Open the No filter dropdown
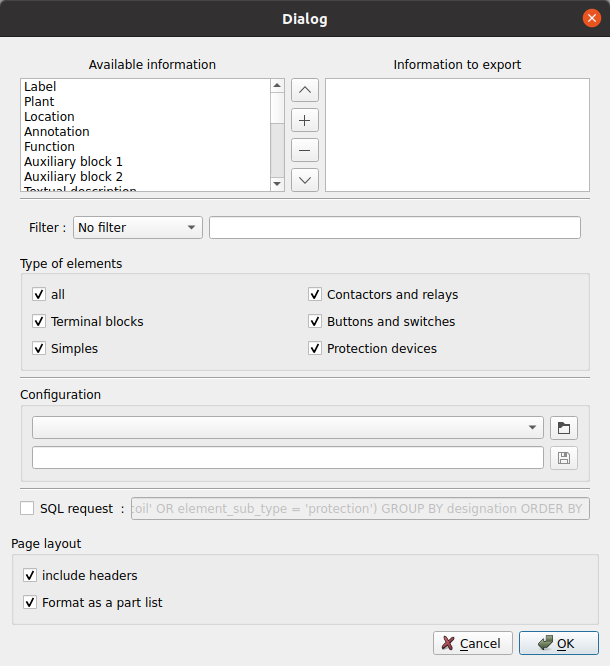The height and width of the screenshot is (666, 610). click(137, 228)
